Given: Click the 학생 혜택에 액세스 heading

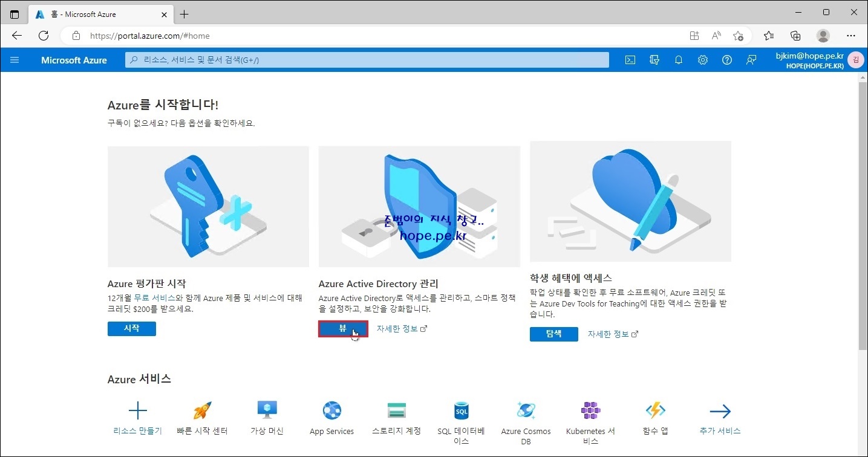Looking at the screenshot, I should [x=571, y=278].
